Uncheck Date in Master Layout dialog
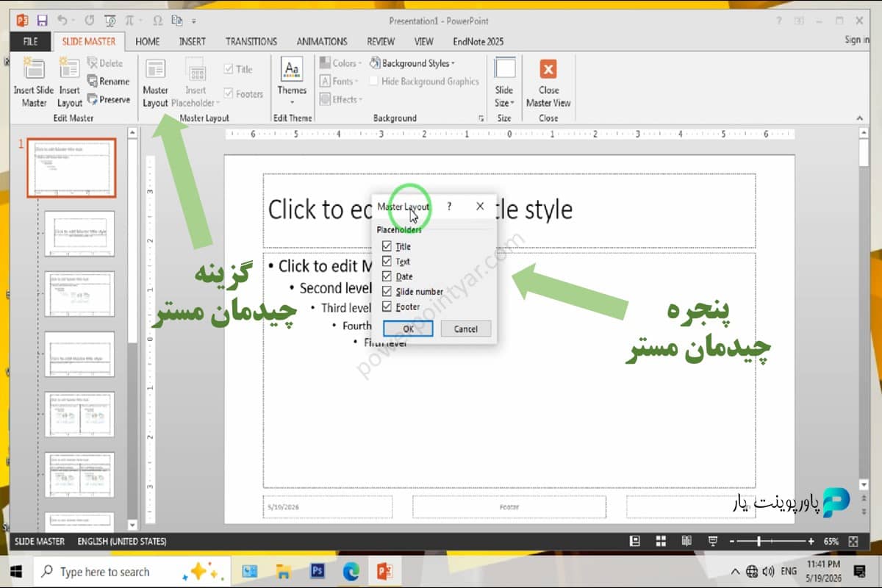This screenshot has height=588, width=882. pyautogui.click(x=387, y=276)
